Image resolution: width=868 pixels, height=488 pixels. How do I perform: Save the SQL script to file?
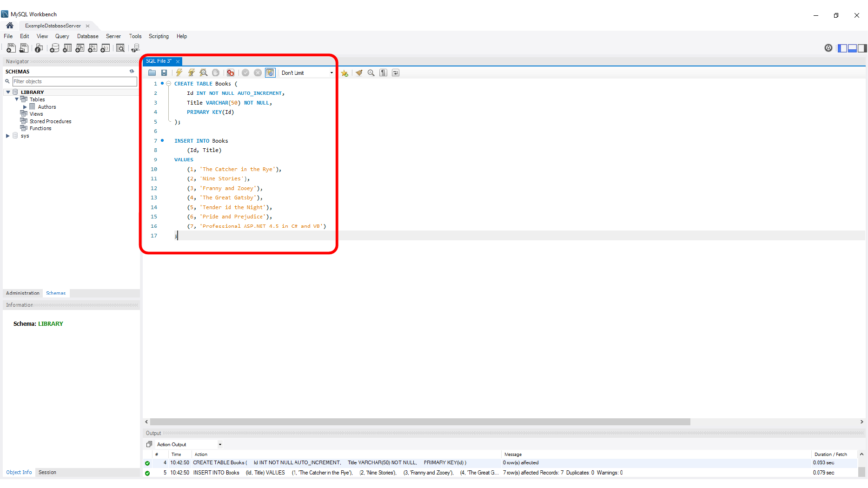(x=164, y=73)
